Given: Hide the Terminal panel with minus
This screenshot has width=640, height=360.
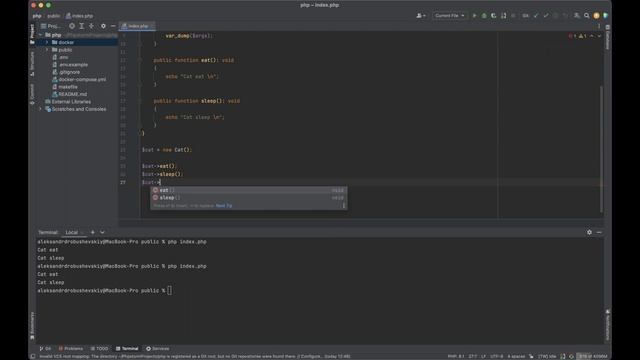Looking at the screenshot, I should click(599, 232).
